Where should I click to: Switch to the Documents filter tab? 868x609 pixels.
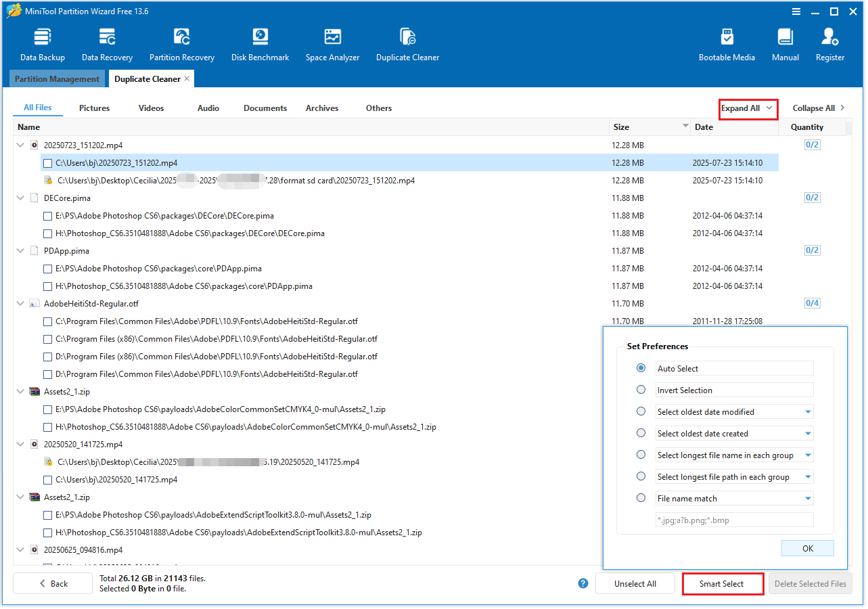point(265,108)
